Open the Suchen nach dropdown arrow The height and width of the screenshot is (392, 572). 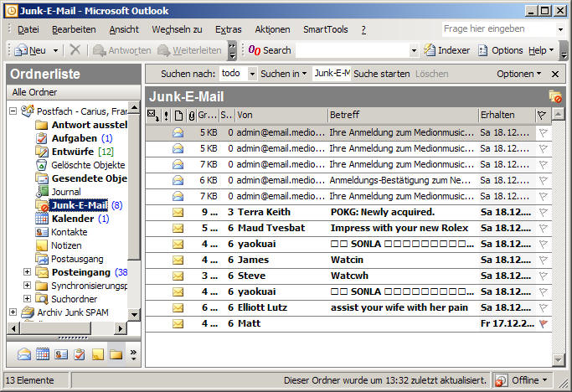point(252,74)
